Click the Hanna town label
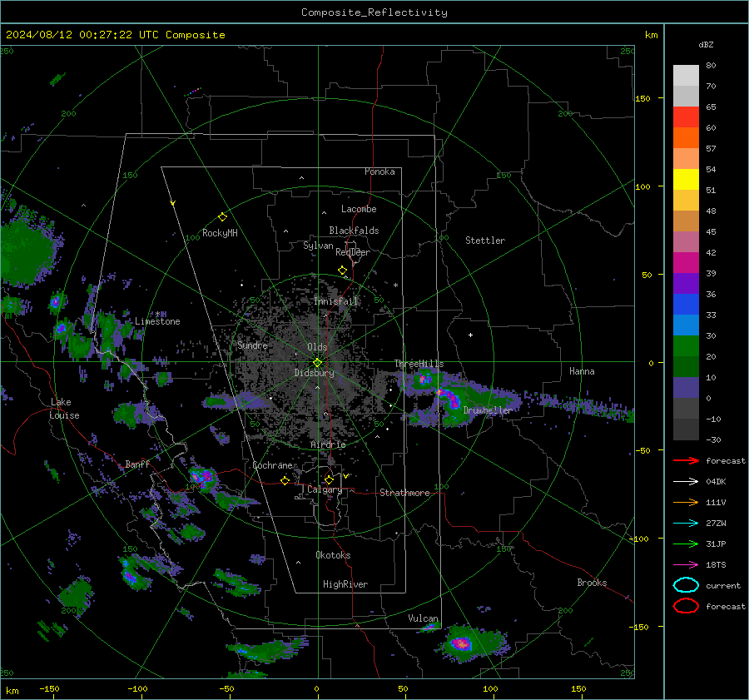The image size is (749, 700). [x=582, y=370]
